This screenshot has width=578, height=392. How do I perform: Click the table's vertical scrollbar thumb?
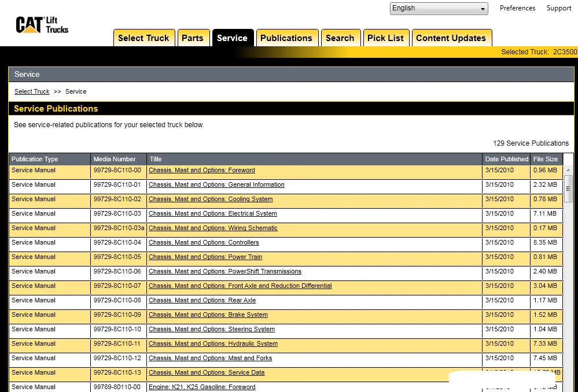568,188
